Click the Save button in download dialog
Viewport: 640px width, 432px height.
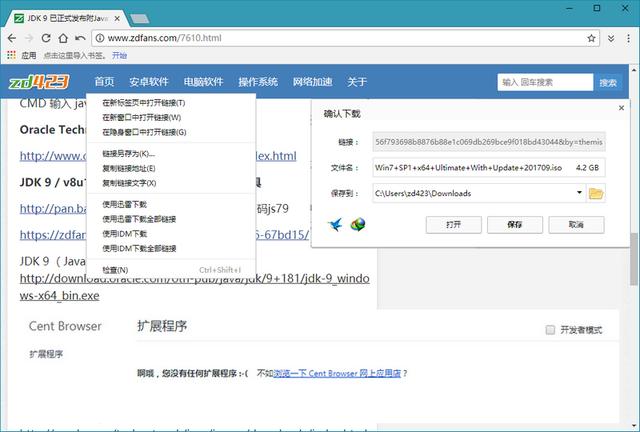point(515,225)
